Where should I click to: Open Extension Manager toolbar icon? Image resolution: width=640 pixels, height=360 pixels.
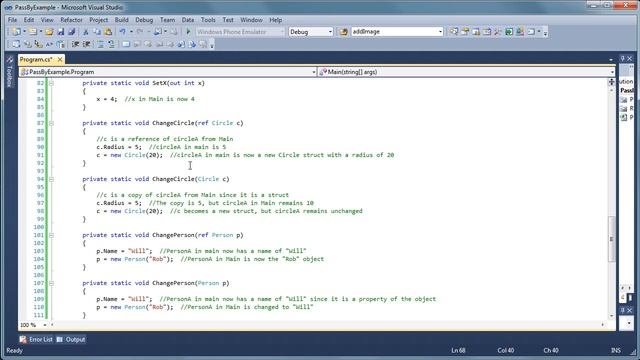520,32
